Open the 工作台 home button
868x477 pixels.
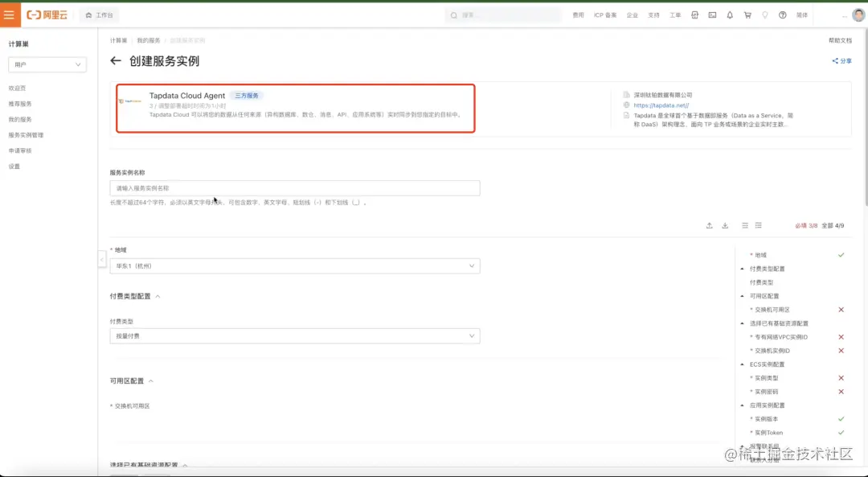(100, 15)
